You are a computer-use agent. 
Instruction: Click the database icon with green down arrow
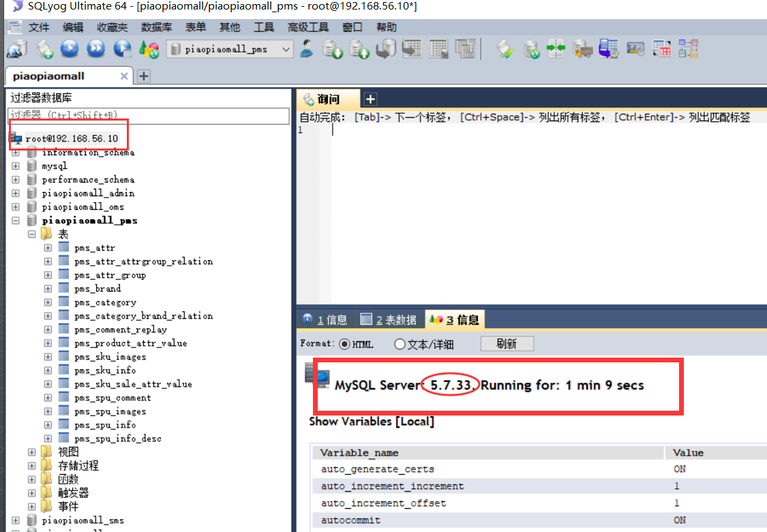pos(333,49)
